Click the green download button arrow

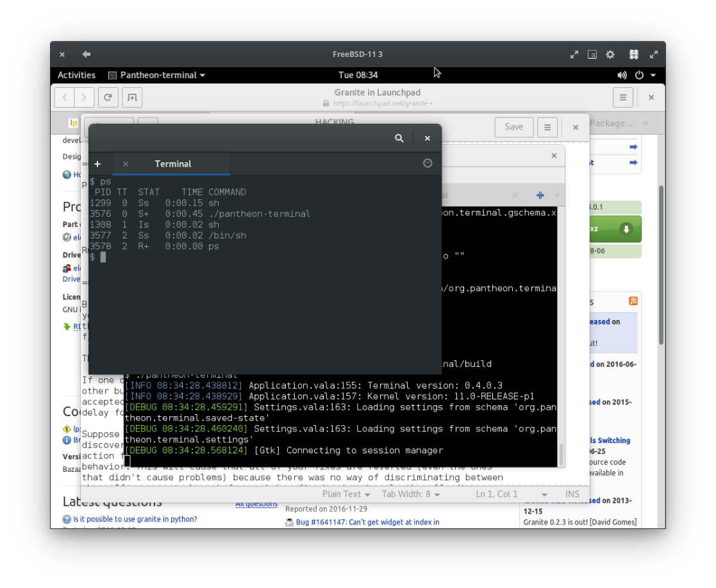tap(626, 229)
